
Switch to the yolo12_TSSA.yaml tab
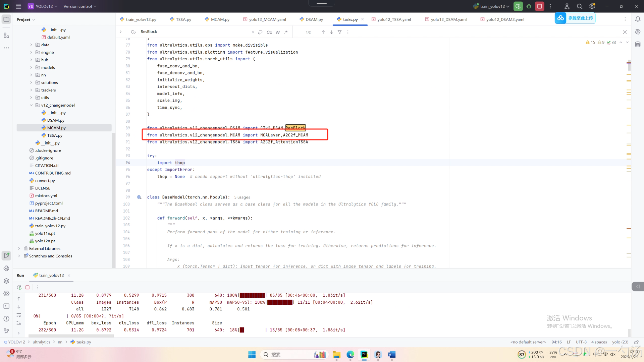click(x=394, y=19)
